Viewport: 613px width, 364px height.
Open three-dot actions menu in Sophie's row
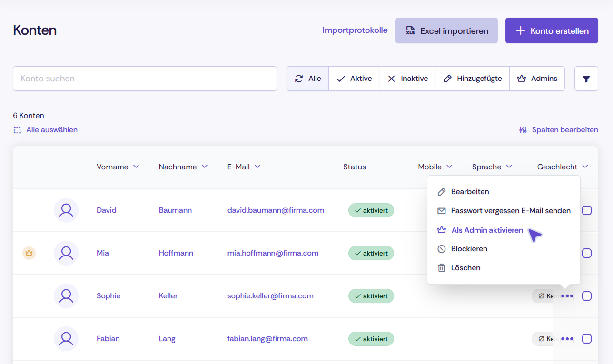click(x=567, y=296)
